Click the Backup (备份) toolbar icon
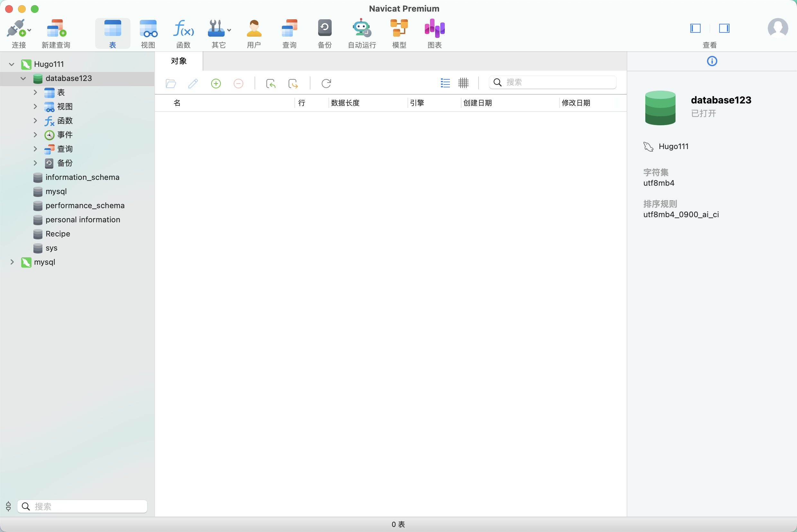The height and width of the screenshot is (532, 797). click(325, 29)
